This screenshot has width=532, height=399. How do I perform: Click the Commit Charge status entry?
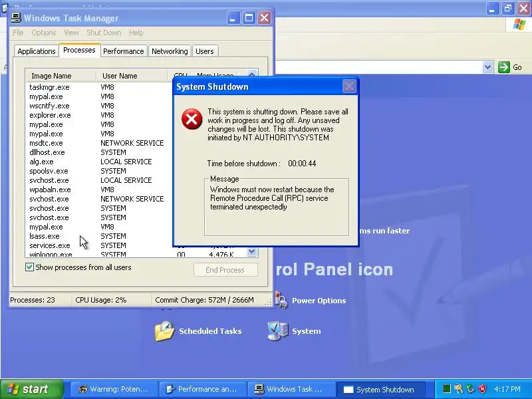[204, 300]
